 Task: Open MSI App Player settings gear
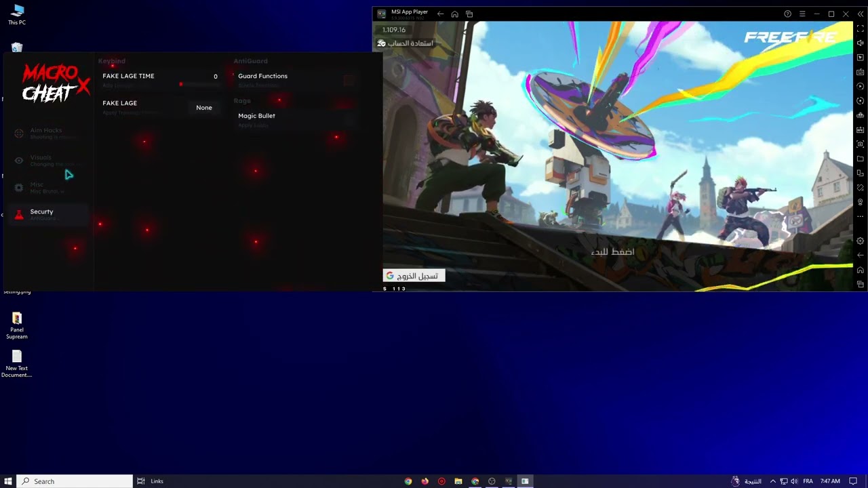861,241
